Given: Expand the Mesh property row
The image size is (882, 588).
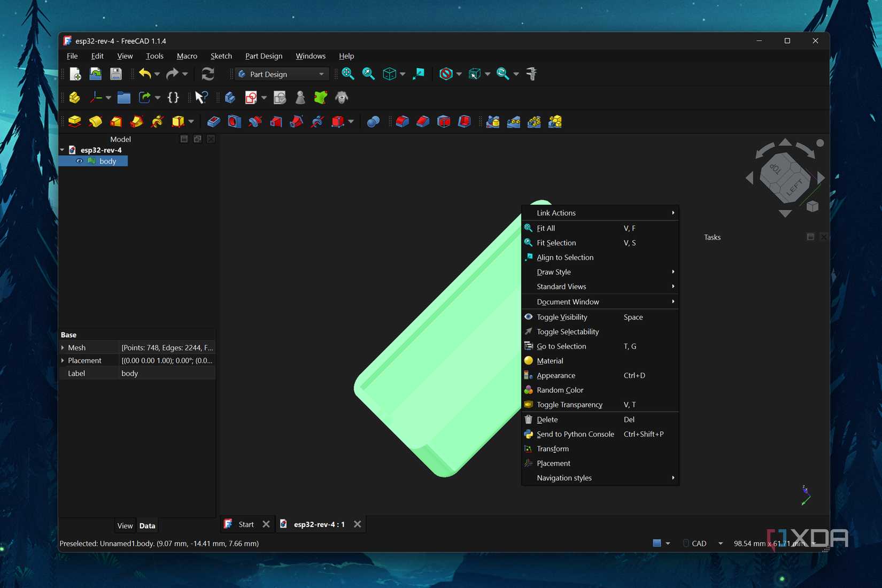Looking at the screenshot, I should (x=63, y=347).
